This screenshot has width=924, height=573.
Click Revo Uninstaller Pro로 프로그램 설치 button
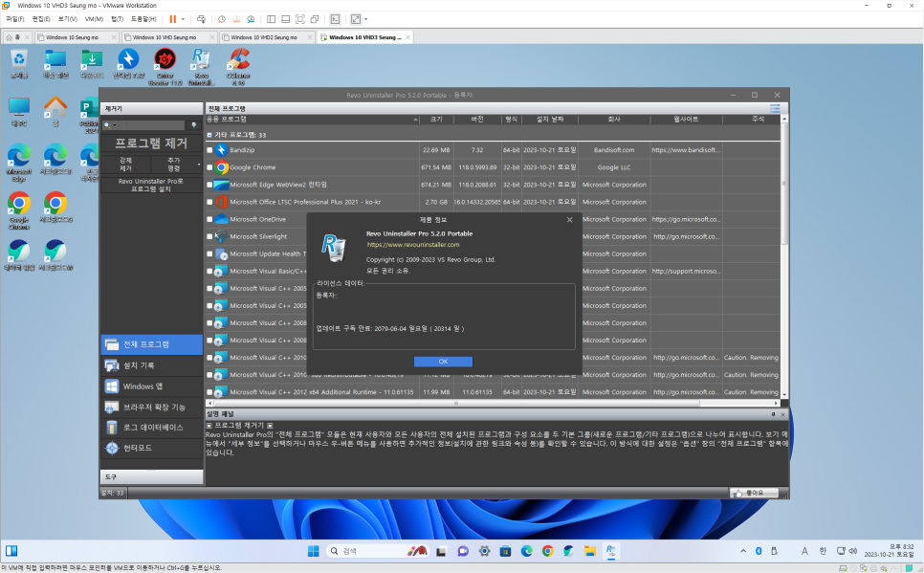(x=151, y=186)
